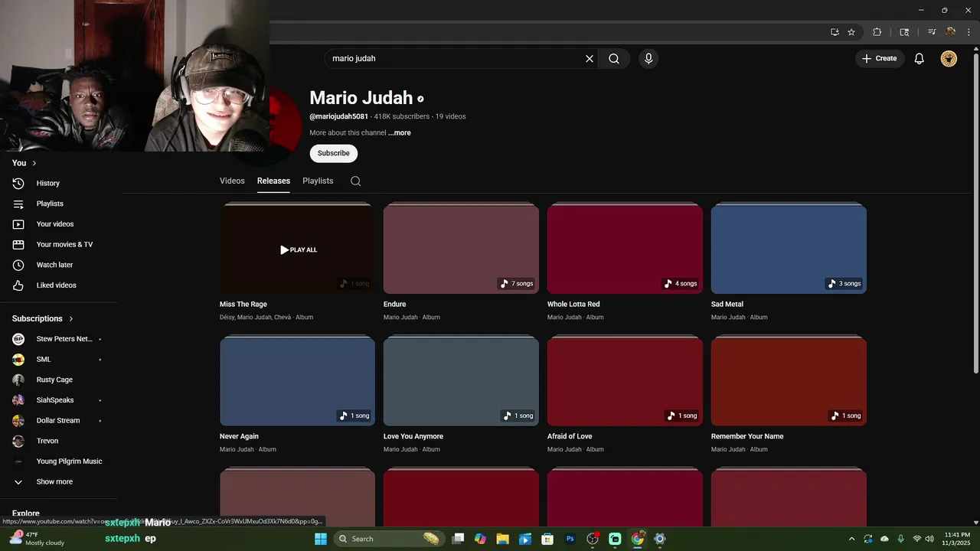Install this page as an app icon
Viewport: 980px width, 551px height.
point(835,32)
